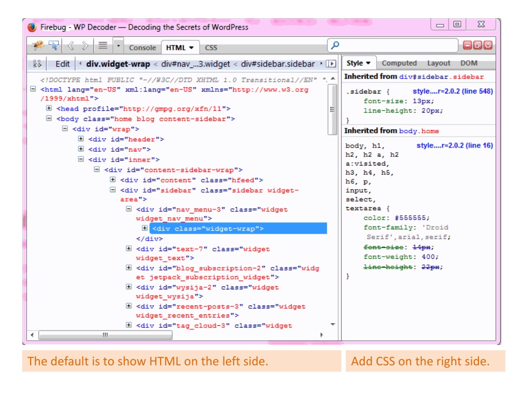Expand the blog_subscription-2 node
Image resolution: width=532 pixels, height=399 pixels.
129,268
